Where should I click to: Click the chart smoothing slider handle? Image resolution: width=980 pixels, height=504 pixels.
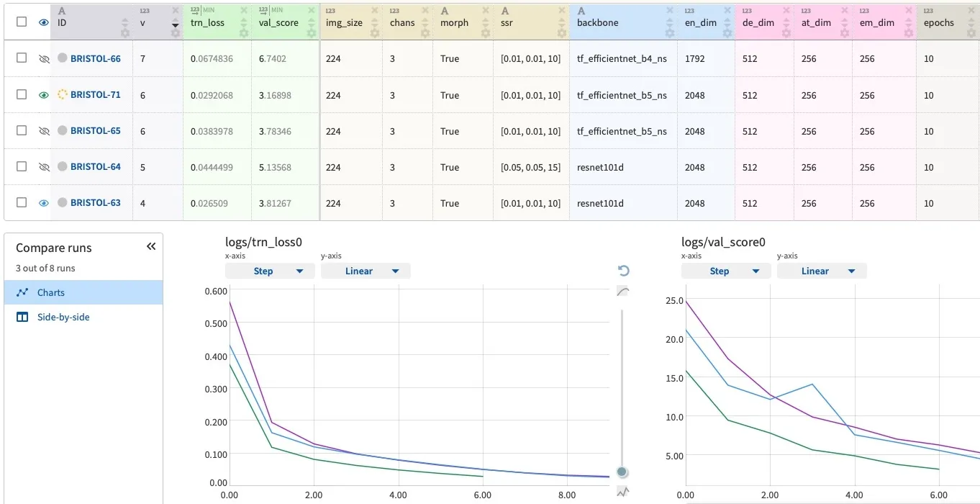[x=623, y=472]
